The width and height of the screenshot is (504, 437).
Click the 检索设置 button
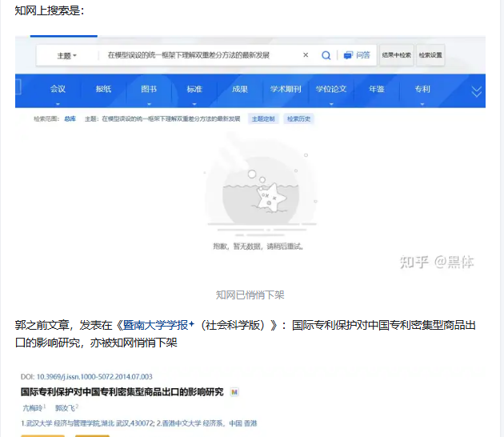[x=430, y=55]
